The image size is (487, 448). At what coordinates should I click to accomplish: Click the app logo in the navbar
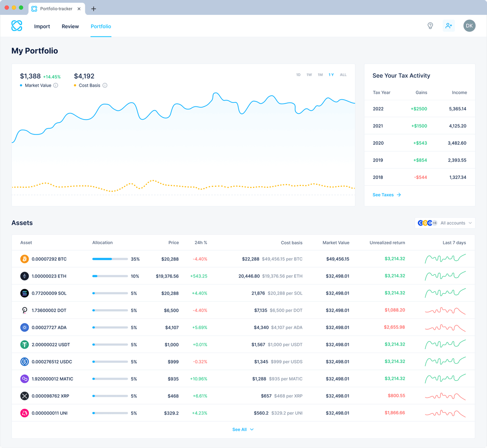click(x=17, y=26)
